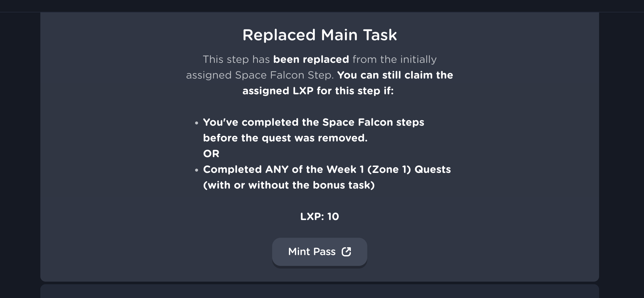644x298 pixels.
Task: Click "from the initially" text
Action: tap(394, 59)
